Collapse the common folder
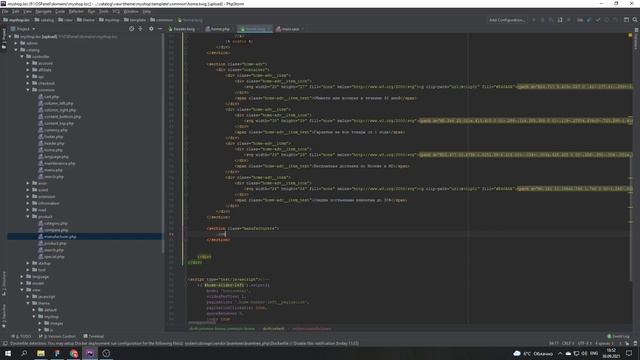This screenshot has width=640, height=360. click(x=28, y=90)
